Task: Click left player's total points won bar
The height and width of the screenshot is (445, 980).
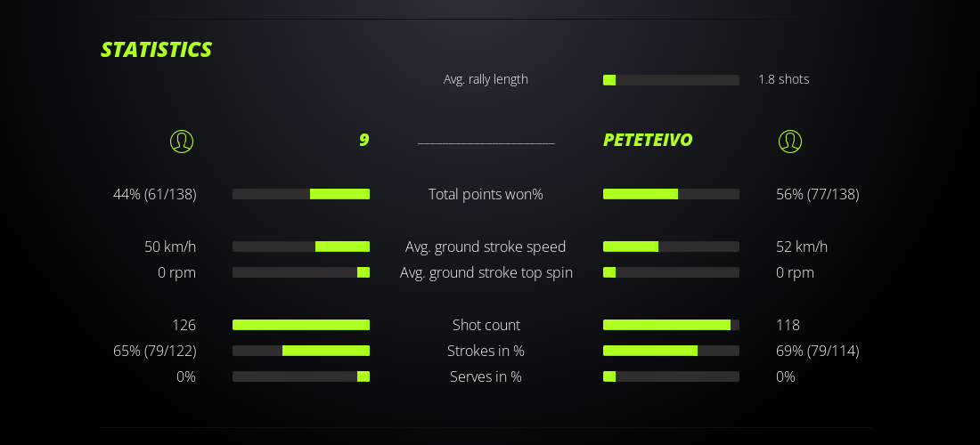Action: [301, 194]
